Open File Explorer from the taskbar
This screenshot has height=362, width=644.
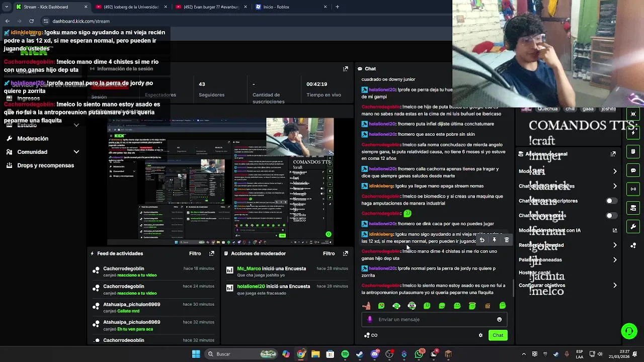(315, 354)
